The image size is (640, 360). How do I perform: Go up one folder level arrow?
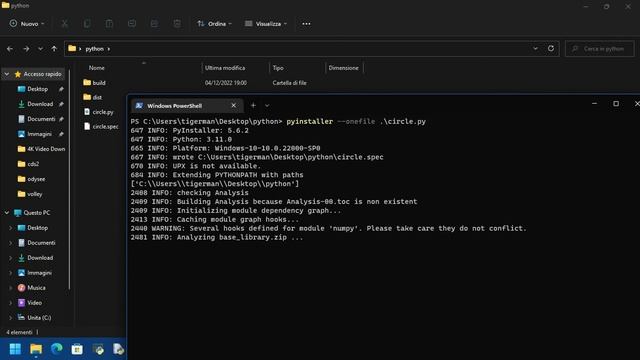pos(54,49)
